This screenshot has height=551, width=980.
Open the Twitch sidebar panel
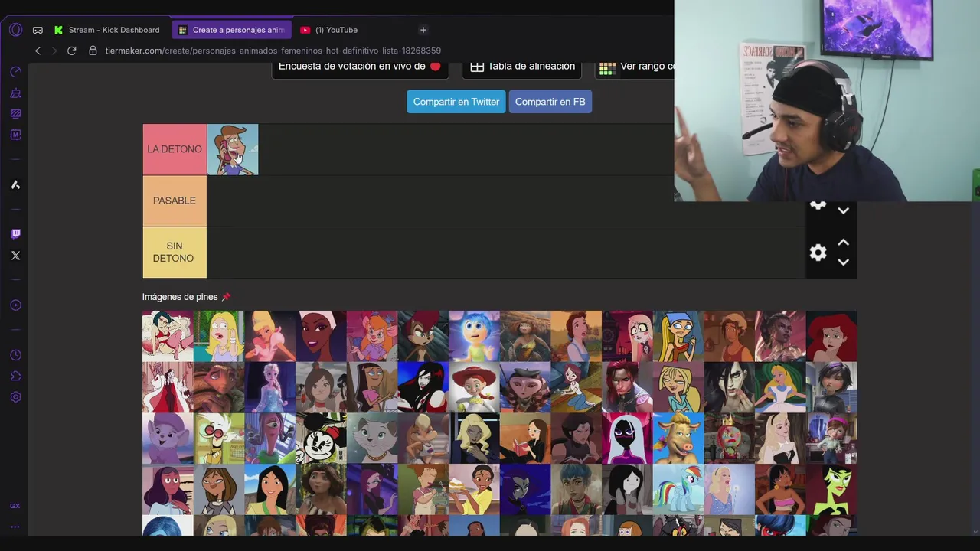(x=15, y=234)
